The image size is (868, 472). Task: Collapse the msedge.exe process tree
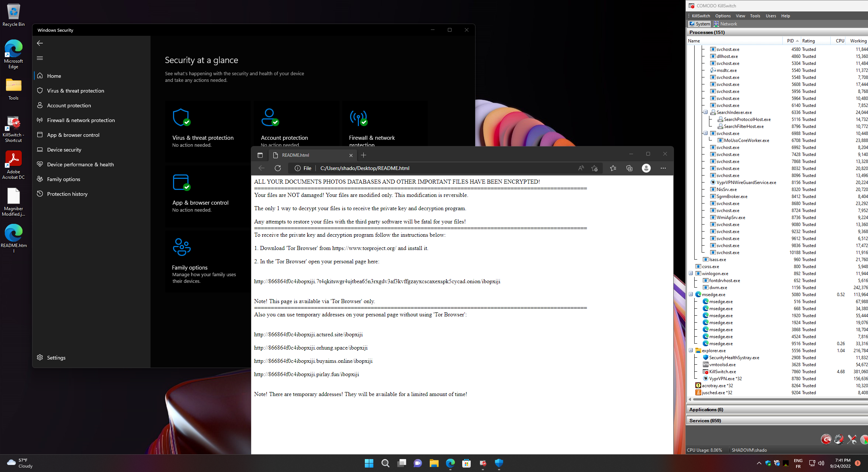tap(691, 294)
